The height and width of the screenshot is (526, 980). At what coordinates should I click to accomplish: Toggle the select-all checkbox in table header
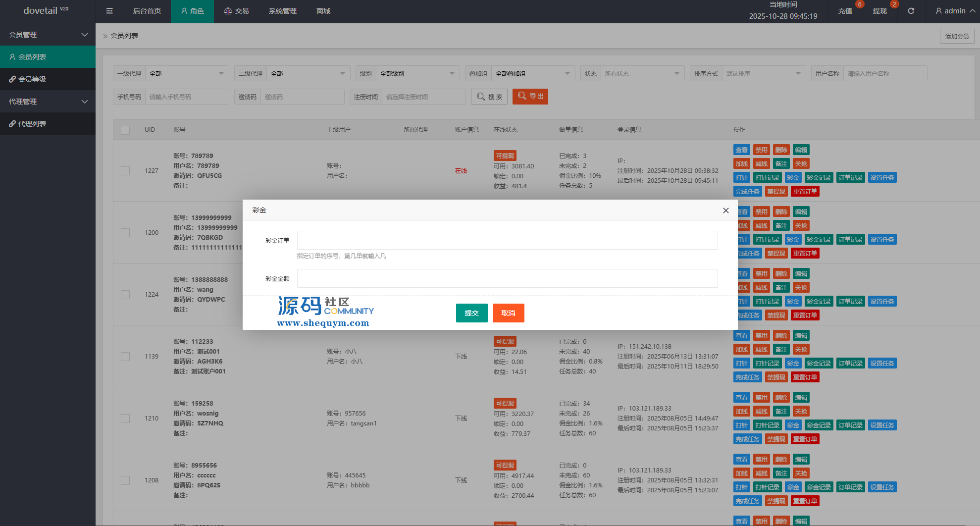point(125,130)
